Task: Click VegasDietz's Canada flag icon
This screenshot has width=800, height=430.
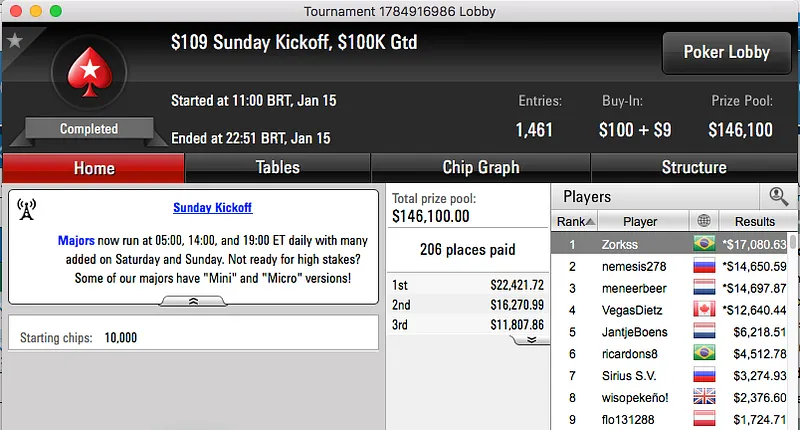Action: (704, 309)
